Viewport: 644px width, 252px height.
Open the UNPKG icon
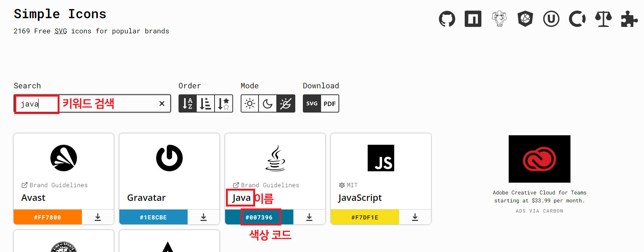[551, 19]
